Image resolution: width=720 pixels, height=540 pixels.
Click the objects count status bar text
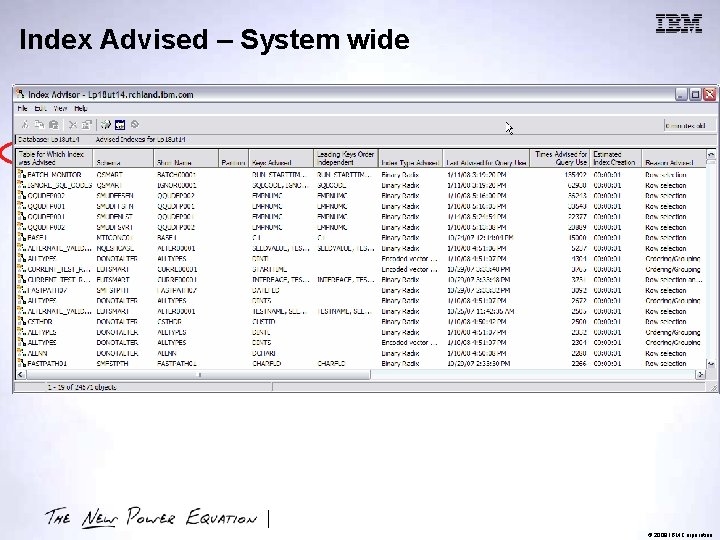pos(82,387)
